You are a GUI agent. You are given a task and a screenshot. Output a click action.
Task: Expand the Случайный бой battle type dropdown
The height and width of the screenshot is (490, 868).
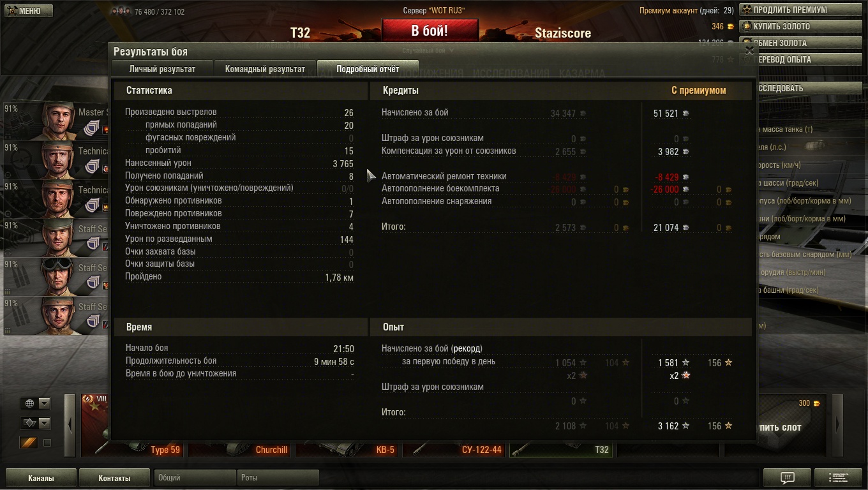[428, 50]
